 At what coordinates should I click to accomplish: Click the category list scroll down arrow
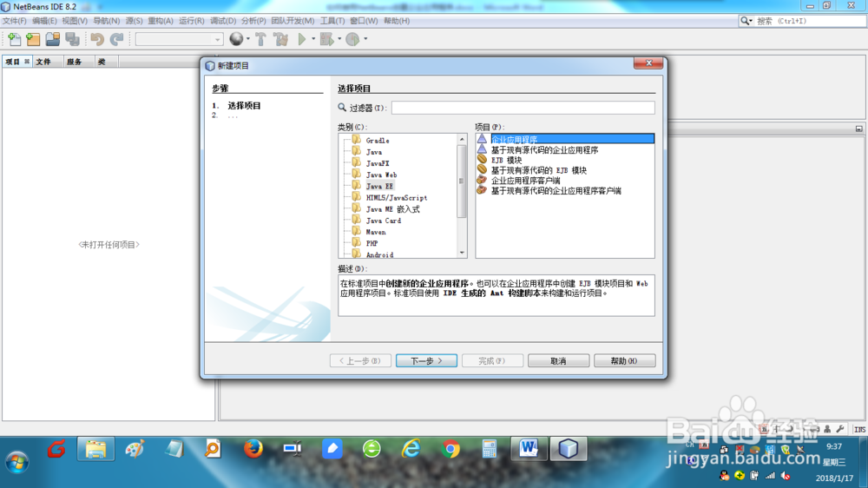pos(462,253)
